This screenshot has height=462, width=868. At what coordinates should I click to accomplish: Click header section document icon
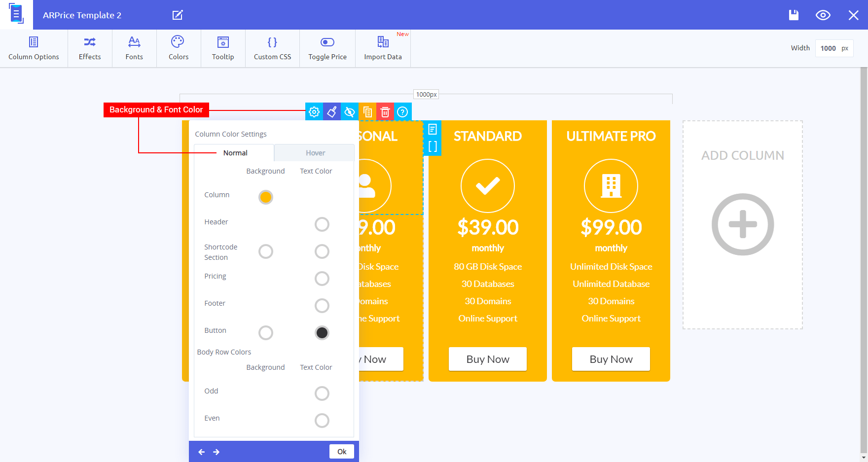[433, 129]
